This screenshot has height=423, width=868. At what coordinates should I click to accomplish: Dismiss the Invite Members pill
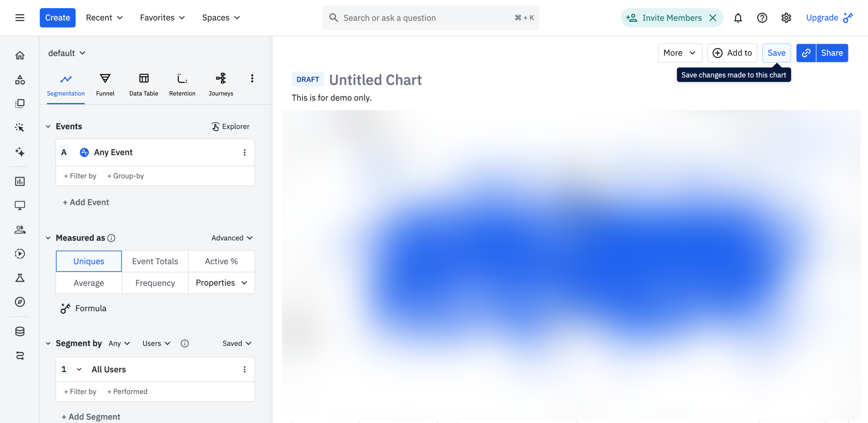(713, 18)
